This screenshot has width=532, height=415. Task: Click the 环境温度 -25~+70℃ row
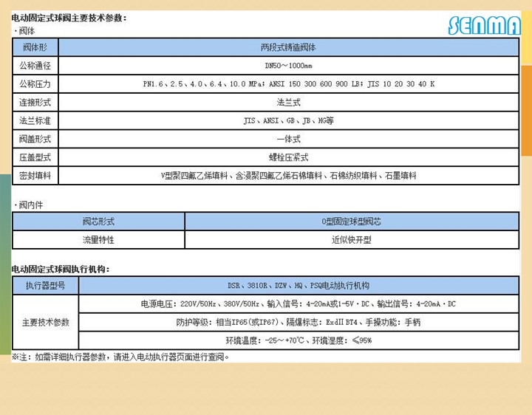299,340
